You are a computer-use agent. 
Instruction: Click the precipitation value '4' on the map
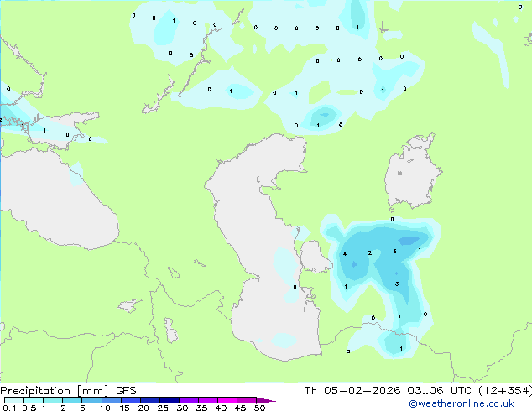(345, 254)
